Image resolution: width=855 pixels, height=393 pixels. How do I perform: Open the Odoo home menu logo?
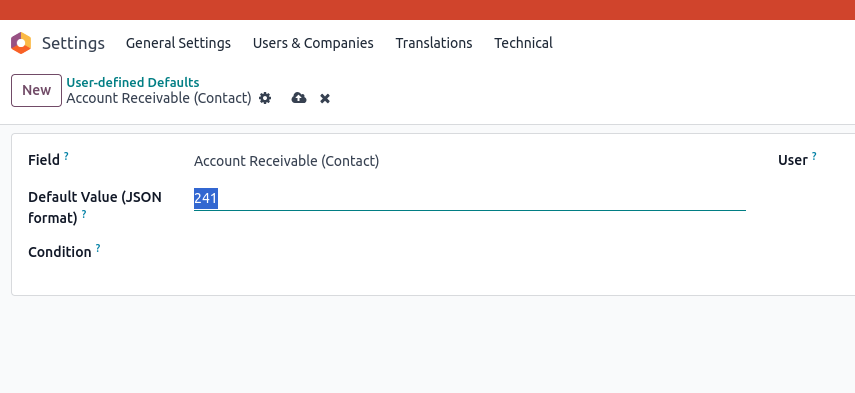(x=21, y=43)
